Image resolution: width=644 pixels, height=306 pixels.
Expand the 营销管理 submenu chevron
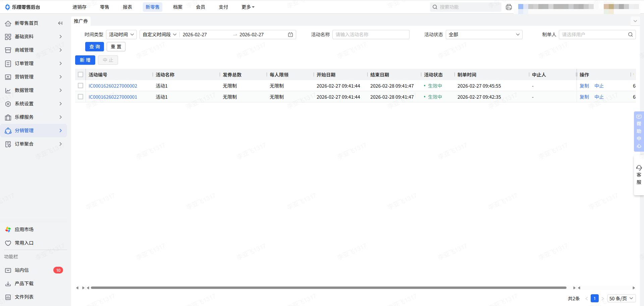click(x=61, y=77)
